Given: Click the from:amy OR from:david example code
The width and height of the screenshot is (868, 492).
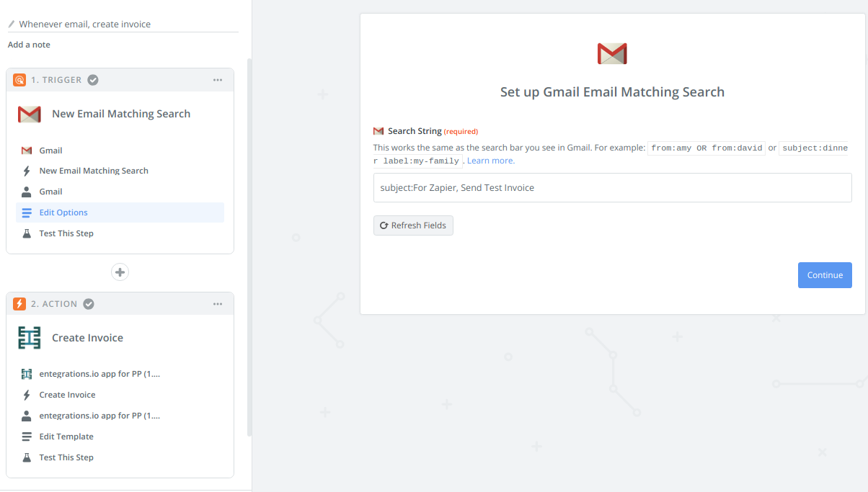Looking at the screenshot, I should 707,148.
